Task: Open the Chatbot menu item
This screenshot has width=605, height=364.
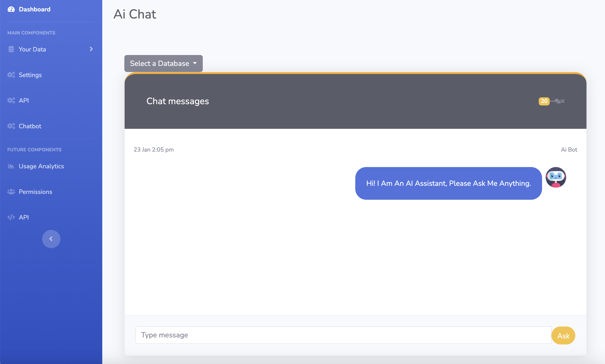Action: click(30, 126)
